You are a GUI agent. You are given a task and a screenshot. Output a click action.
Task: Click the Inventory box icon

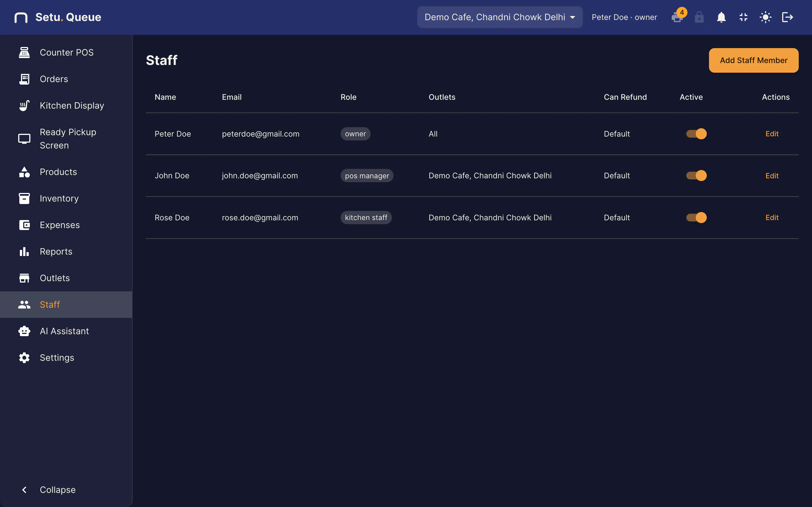24,198
